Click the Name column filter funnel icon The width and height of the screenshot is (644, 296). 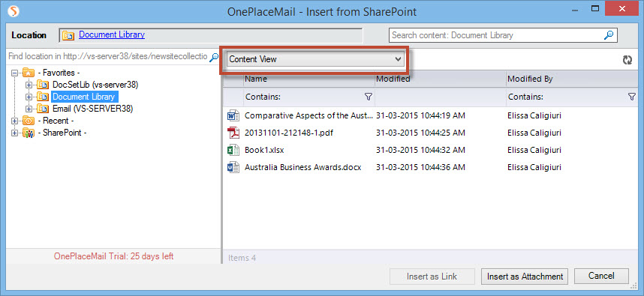click(369, 97)
